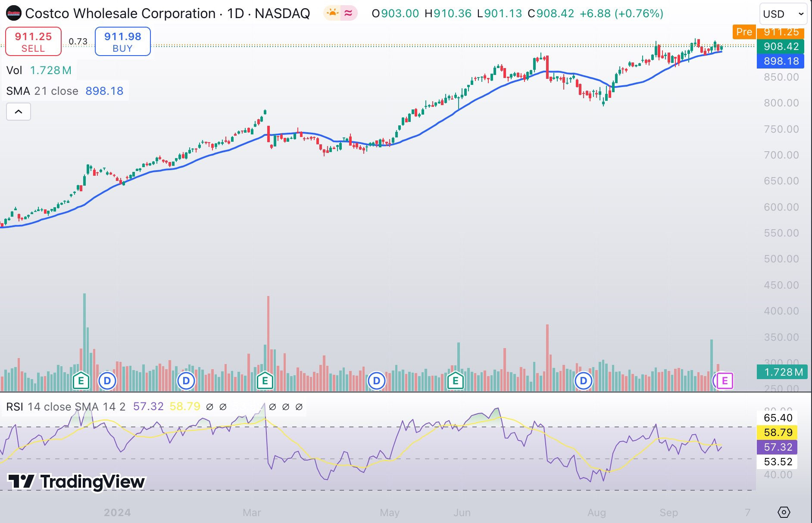Click the 700.00 price axis label
This screenshot has height=523, width=812.
pos(781,155)
